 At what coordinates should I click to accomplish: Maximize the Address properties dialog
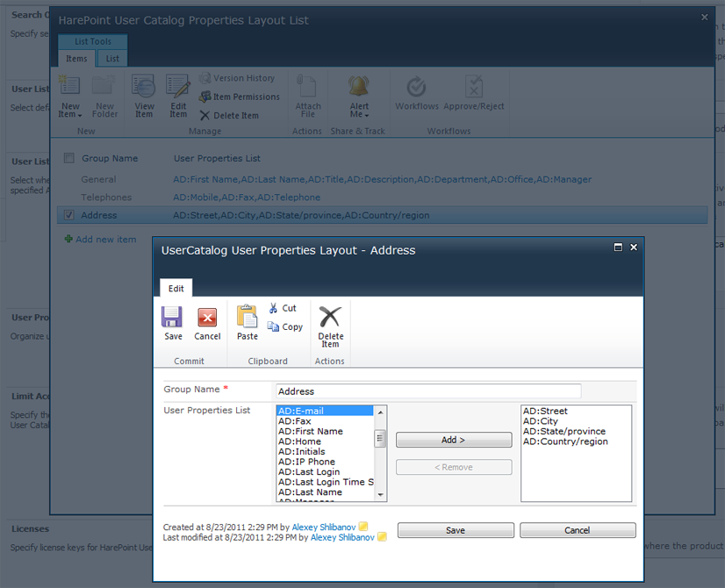coord(618,247)
